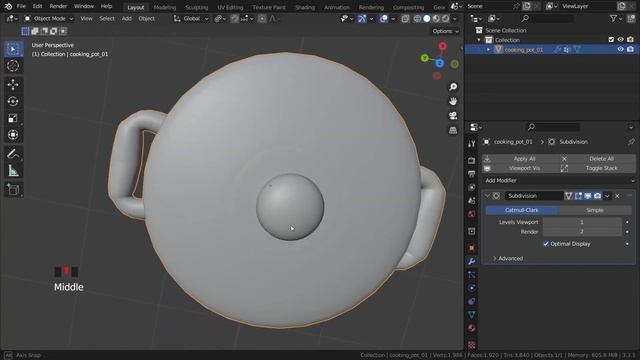The height and width of the screenshot is (360, 640).
Task: Disable cooking_pot_01 in renders camera icon
Action: point(630,49)
